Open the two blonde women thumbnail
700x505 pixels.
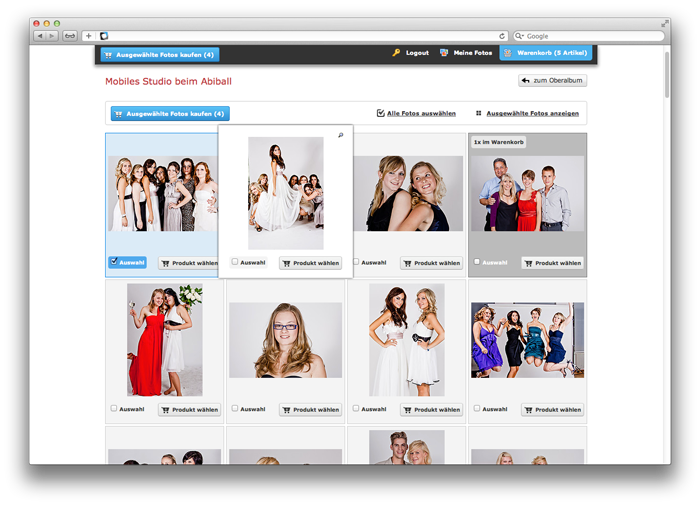(x=408, y=193)
